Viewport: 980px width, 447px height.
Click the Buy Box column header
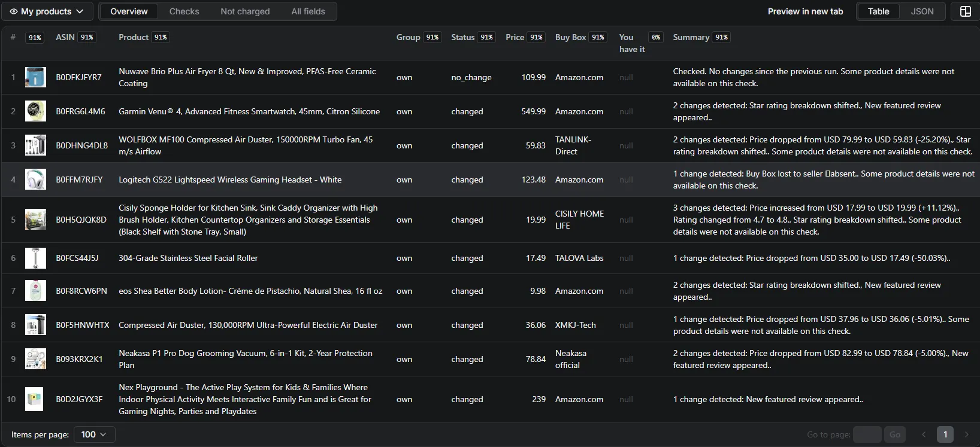570,37
